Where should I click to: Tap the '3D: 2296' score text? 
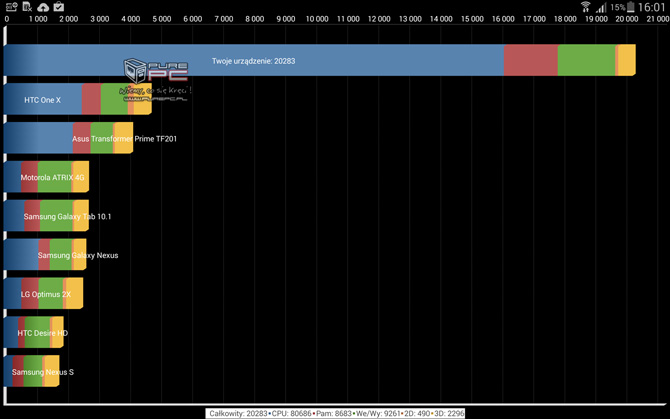(x=449, y=413)
